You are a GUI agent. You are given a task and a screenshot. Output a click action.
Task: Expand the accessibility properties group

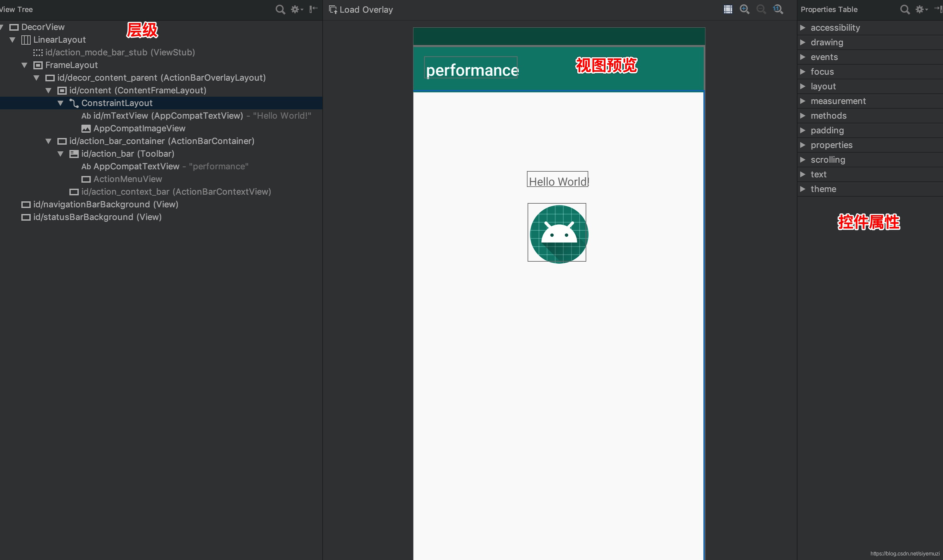click(803, 28)
